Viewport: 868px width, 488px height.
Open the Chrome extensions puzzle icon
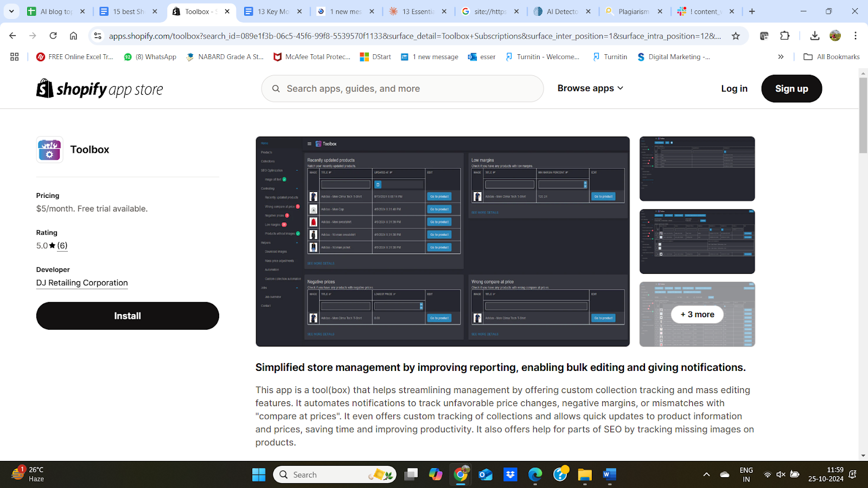[784, 36]
